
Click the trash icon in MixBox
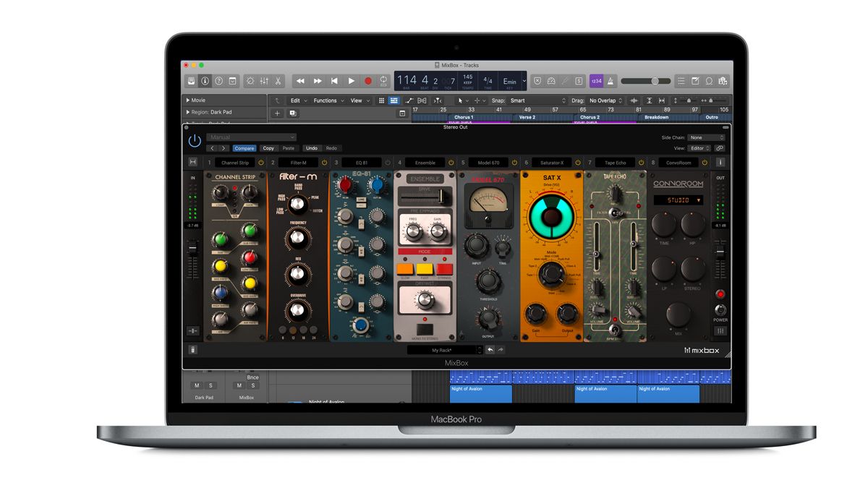[x=193, y=350]
